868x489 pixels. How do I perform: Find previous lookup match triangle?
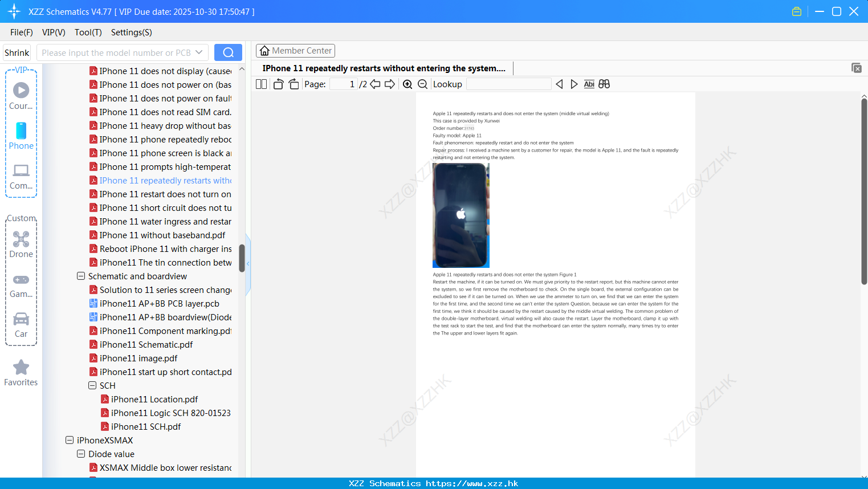559,84
